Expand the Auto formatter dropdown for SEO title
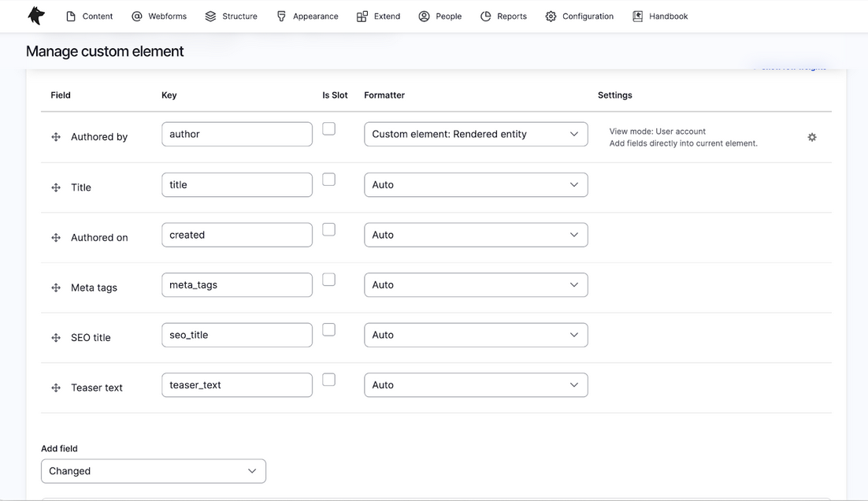 point(475,334)
